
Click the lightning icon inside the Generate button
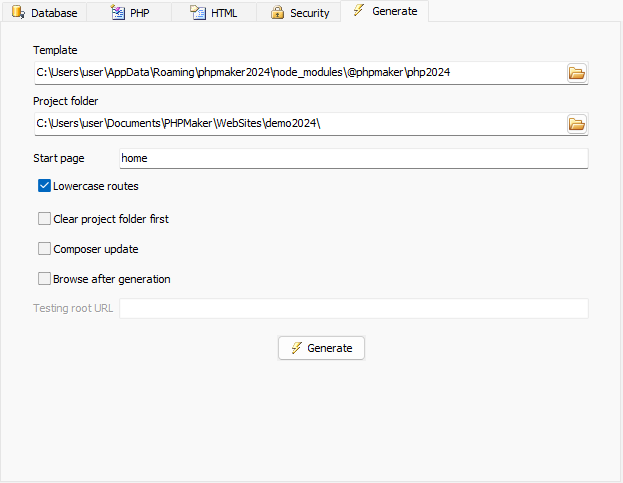click(x=296, y=348)
